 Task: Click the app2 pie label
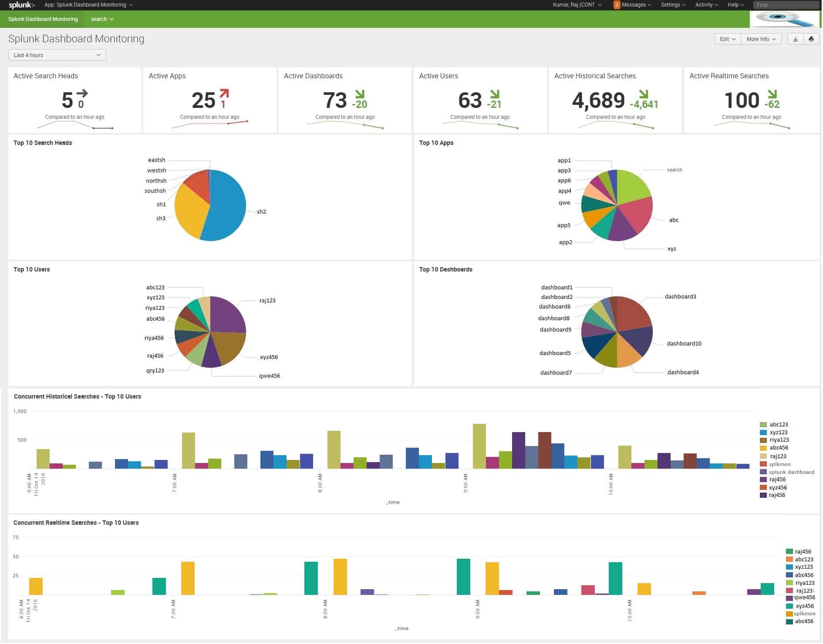566,243
